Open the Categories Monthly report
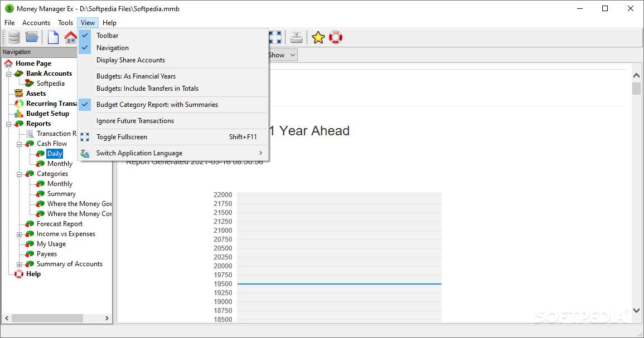Screen dimensions: 644x338 60,184
